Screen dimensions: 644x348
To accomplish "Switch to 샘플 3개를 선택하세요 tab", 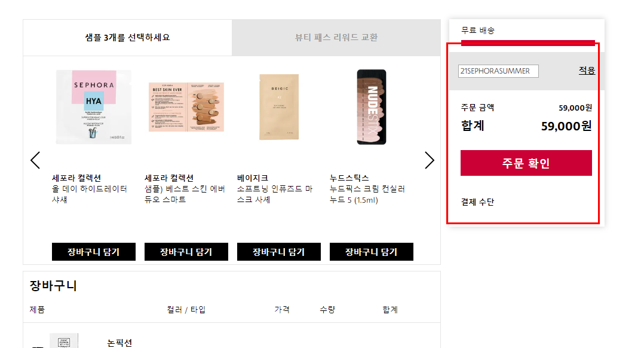I will point(127,38).
